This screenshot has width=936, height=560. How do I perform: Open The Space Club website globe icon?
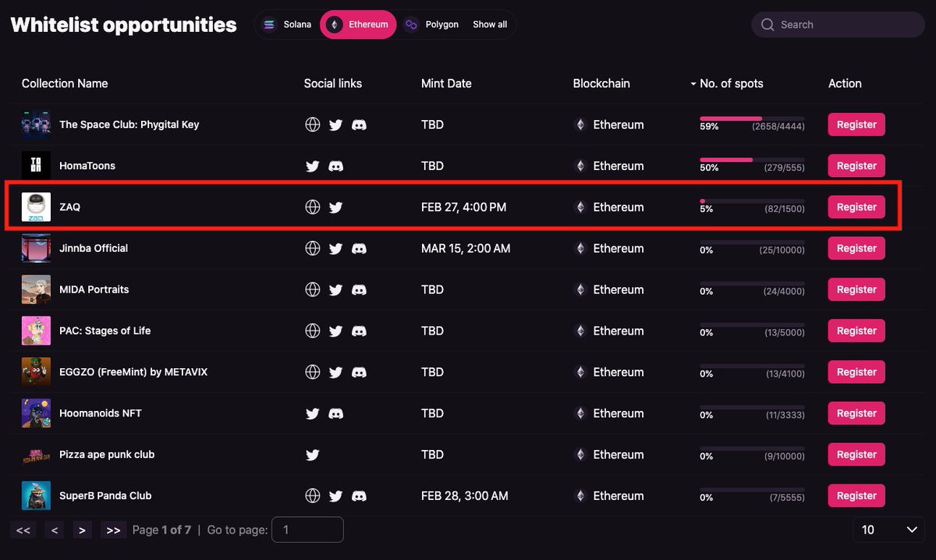313,125
